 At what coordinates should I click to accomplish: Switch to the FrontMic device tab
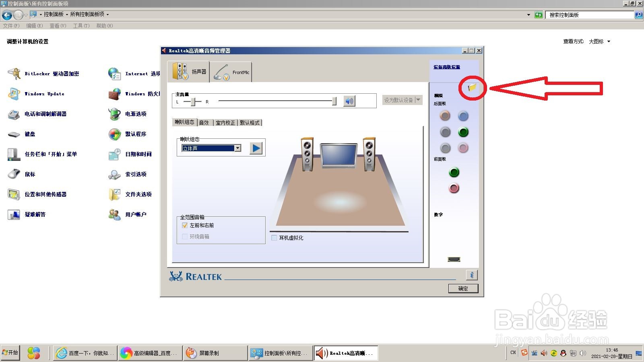click(231, 72)
